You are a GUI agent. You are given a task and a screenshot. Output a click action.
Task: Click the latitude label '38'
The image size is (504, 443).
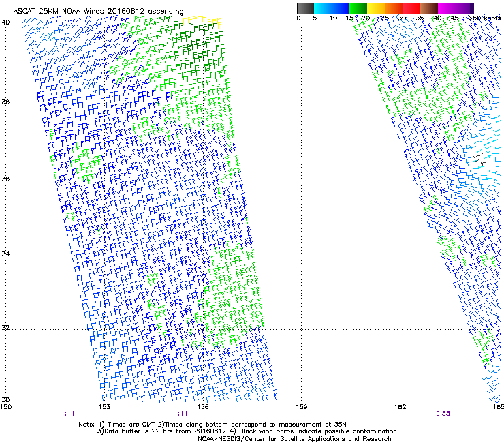5,102
